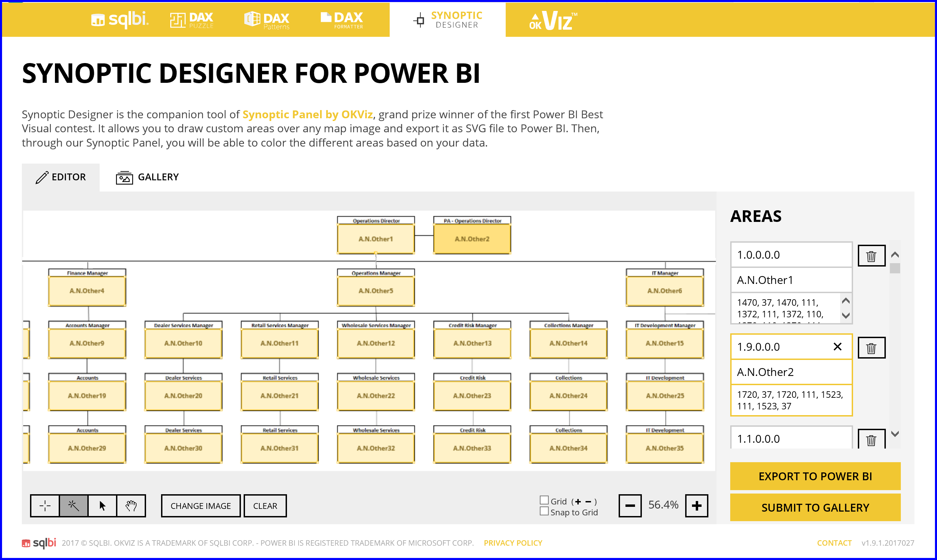Zoom in using the plus button
The image size is (937, 560).
click(x=697, y=506)
